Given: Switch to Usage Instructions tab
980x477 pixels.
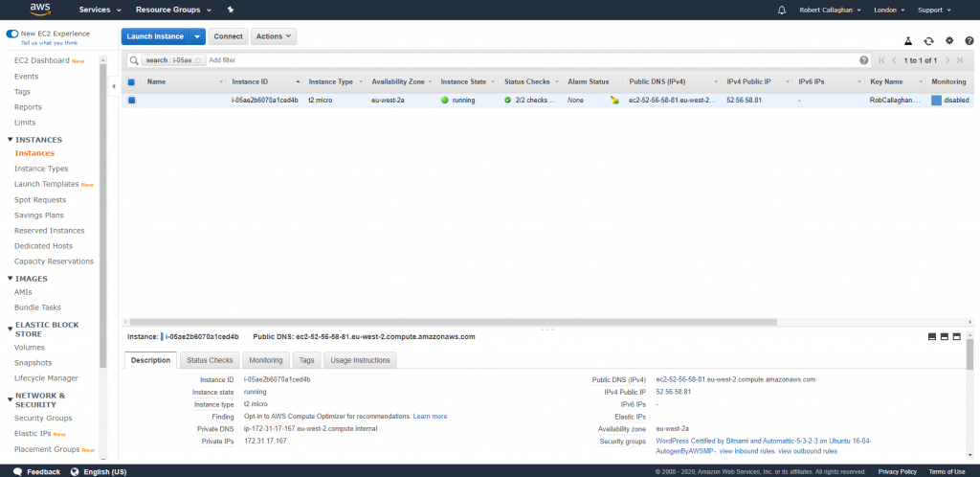Looking at the screenshot, I should pos(360,360).
